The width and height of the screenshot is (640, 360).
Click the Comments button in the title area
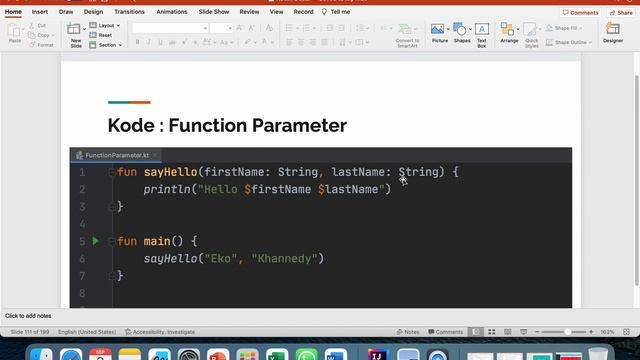pyautogui.click(x=580, y=13)
